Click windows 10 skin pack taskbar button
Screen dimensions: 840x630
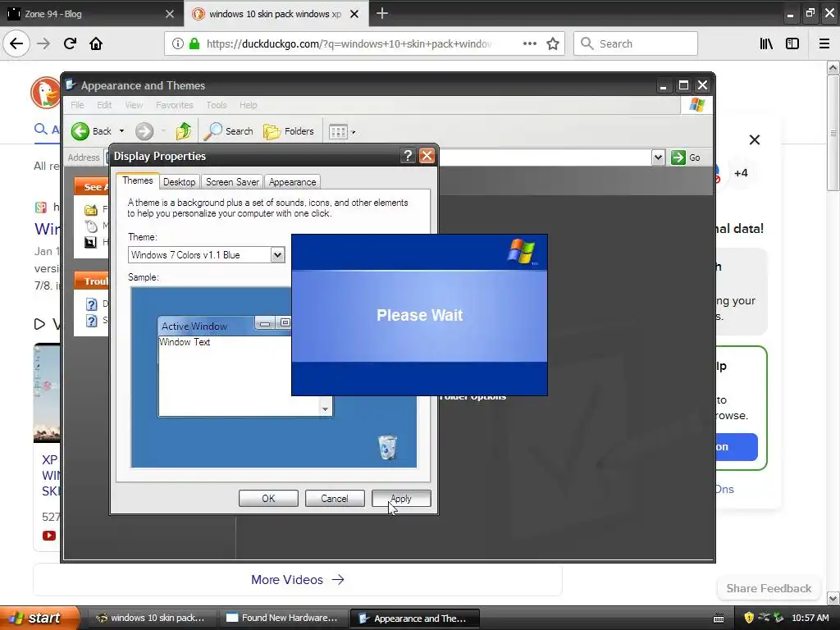153,618
